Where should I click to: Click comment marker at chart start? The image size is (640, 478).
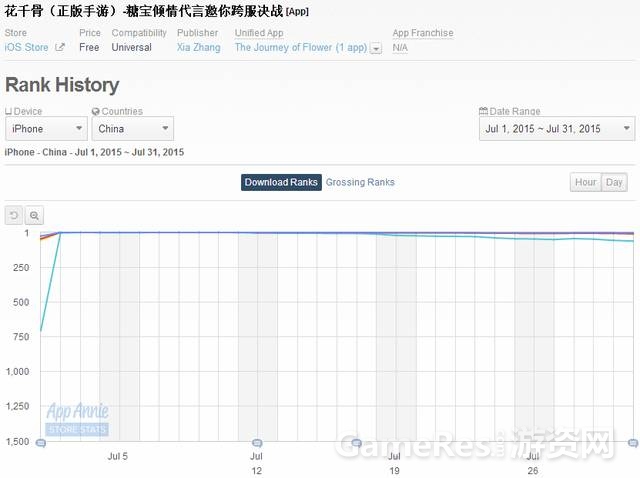click(x=41, y=442)
